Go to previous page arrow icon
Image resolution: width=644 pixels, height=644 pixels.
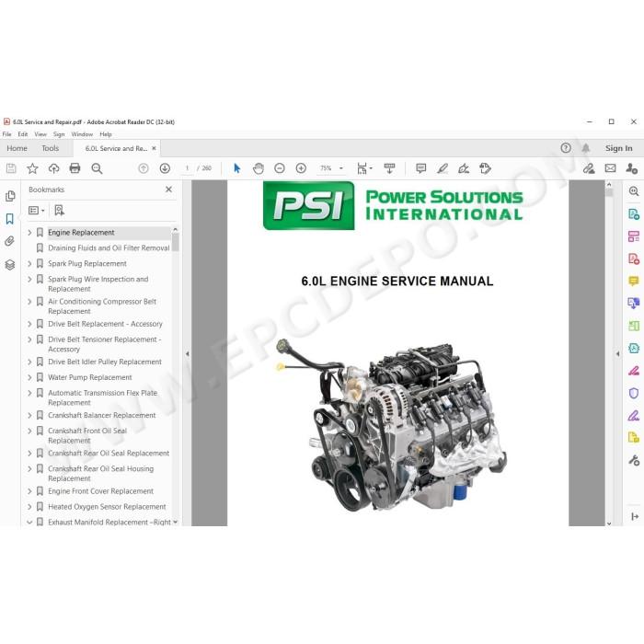pos(144,168)
